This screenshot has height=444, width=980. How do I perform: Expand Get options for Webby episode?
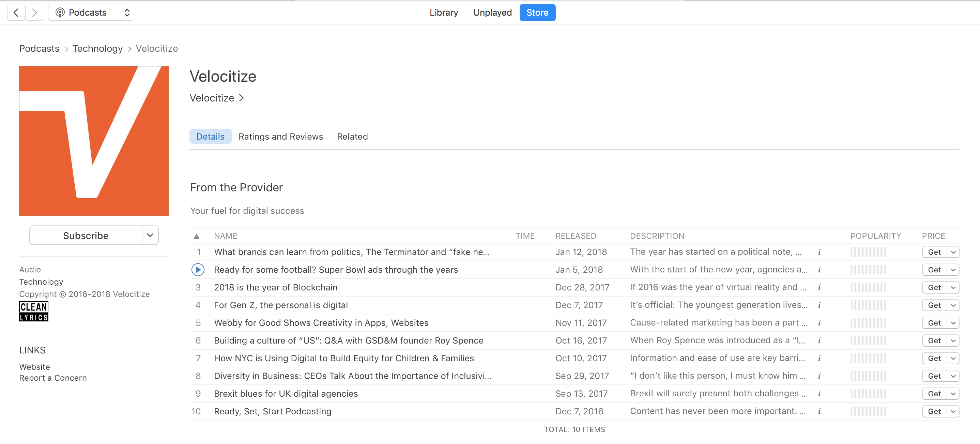click(x=953, y=323)
